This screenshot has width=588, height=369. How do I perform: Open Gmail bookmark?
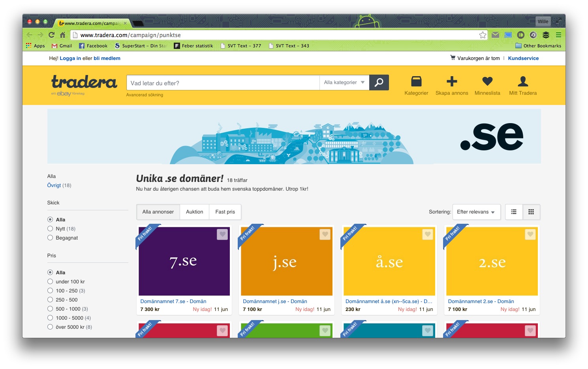tap(62, 46)
